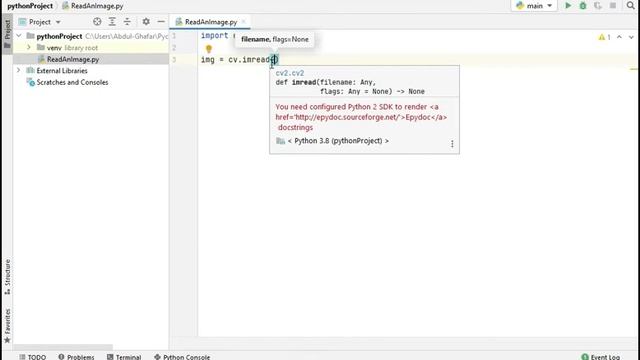Expand External Libraries node
640x360 pixels.
[19, 71]
